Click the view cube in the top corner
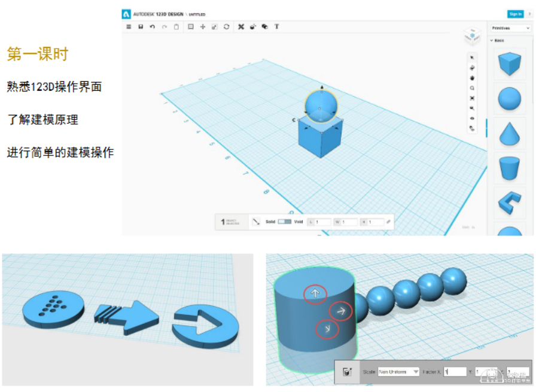Image resolution: width=536 pixels, height=392 pixels. [x=472, y=36]
